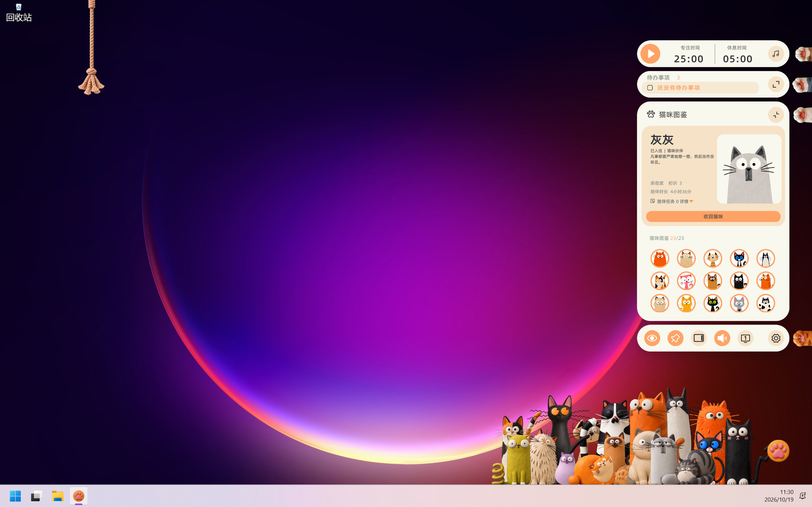This screenshot has width=812, height=507.
Task: Tick the empty todo item checkbox
Action: [650, 88]
